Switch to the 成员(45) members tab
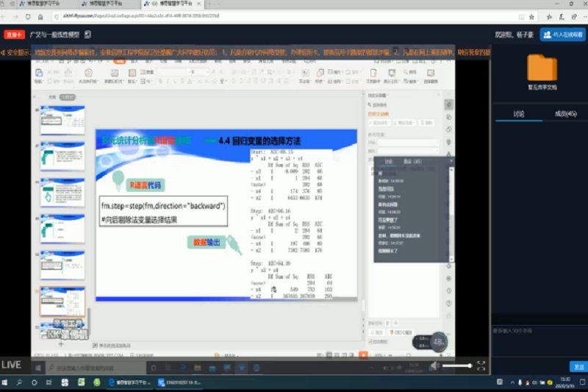The height and width of the screenshot is (392, 588). pyautogui.click(x=565, y=114)
